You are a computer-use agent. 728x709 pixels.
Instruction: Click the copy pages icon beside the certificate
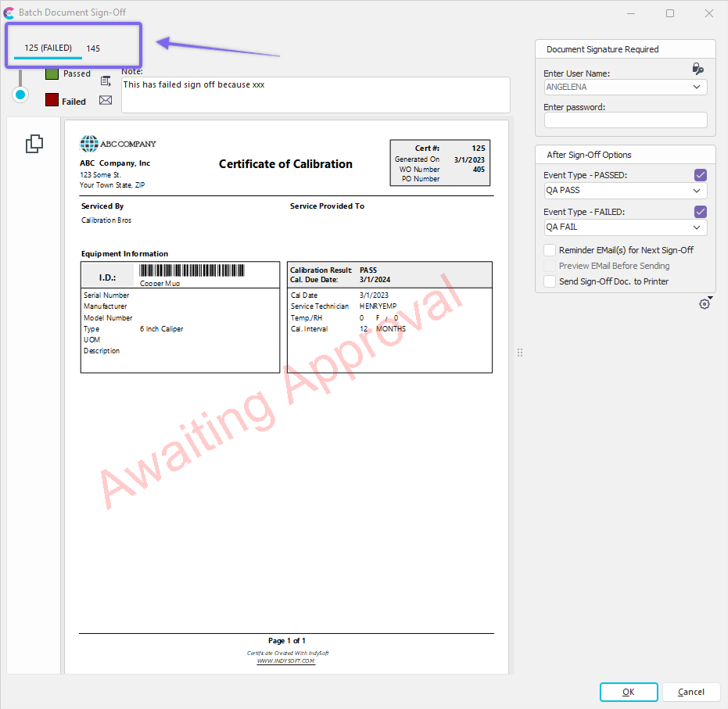tap(34, 144)
